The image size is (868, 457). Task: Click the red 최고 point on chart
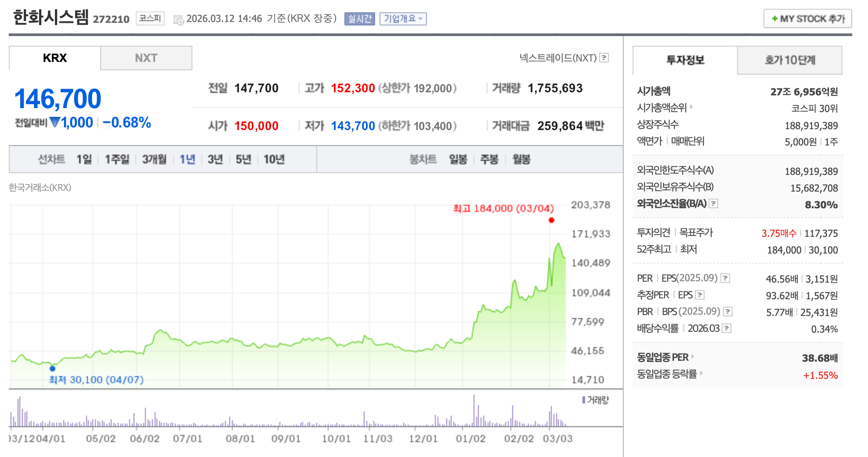[x=551, y=220]
